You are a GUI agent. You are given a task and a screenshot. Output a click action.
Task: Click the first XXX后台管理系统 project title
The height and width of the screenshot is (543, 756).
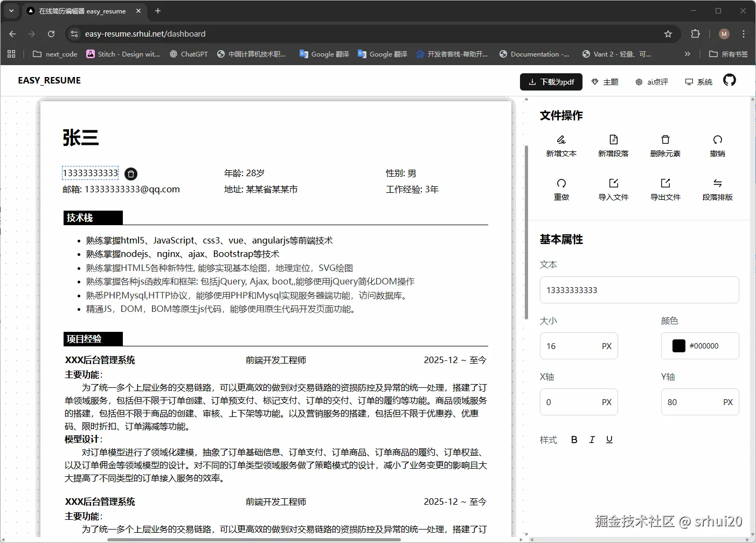pyautogui.click(x=100, y=360)
